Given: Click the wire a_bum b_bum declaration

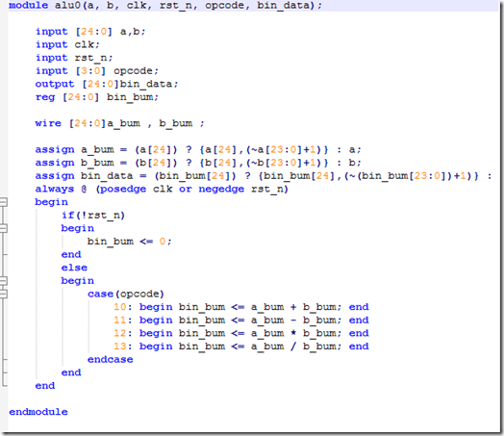Looking at the screenshot, I should (x=119, y=123).
